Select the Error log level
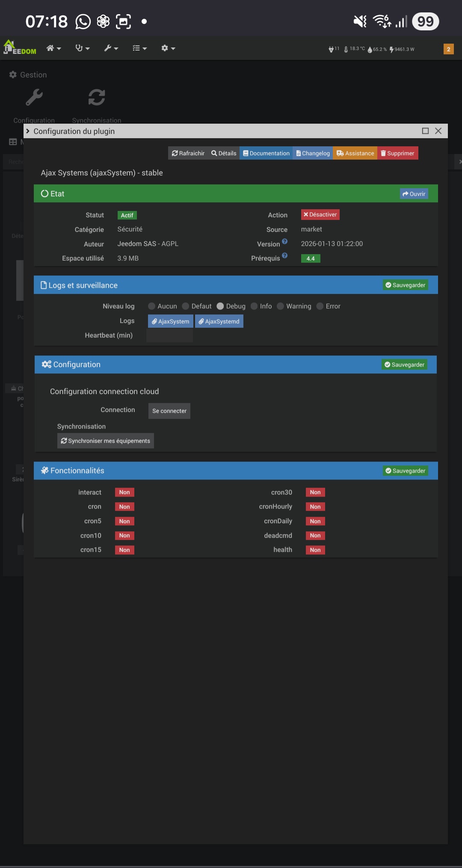The height and width of the screenshot is (868, 462). (320, 306)
